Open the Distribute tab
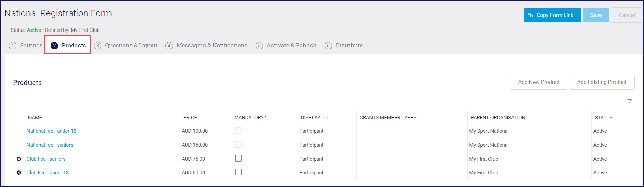 344,46
